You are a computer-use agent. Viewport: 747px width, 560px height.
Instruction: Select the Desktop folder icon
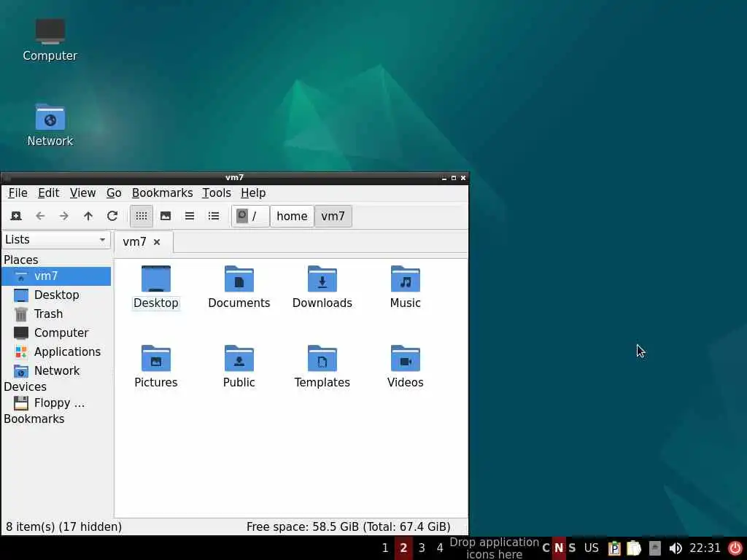[156, 287]
